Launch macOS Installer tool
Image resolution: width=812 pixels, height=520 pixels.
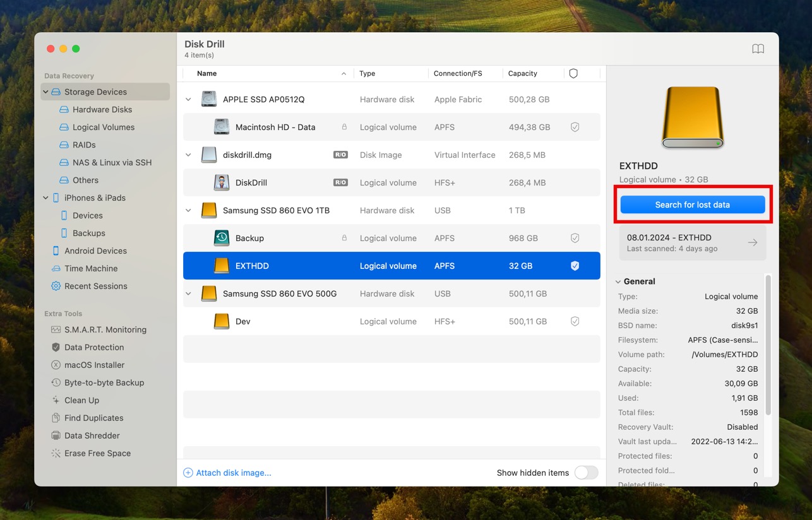94,365
